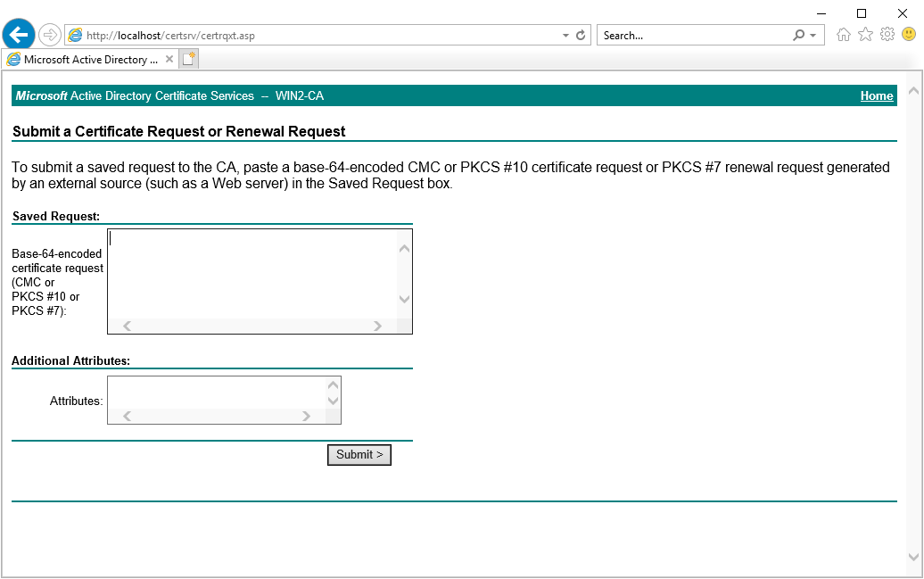Submit the certificate request

(359, 455)
